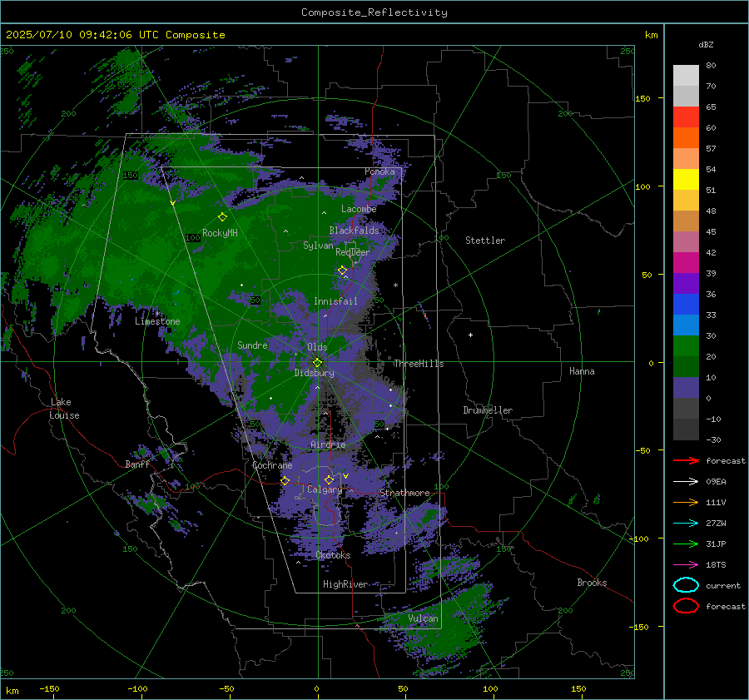Click the HighRiver city label

pyautogui.click(x=345, y=584)
